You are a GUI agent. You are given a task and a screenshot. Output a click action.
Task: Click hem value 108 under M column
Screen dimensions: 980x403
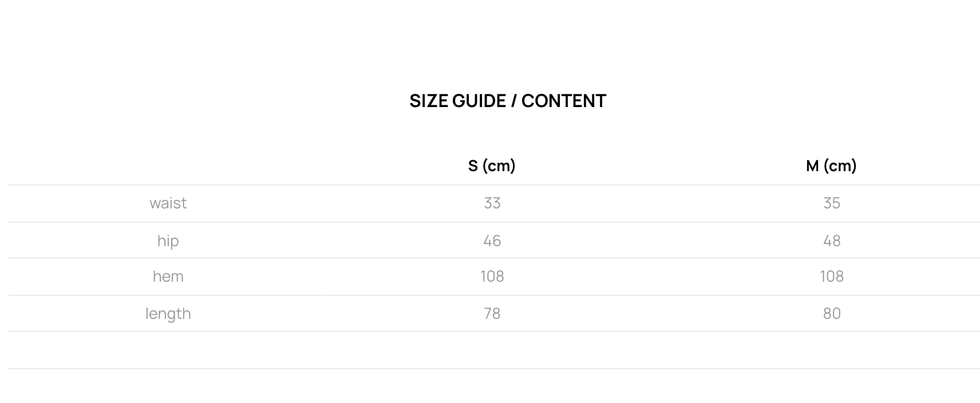coord(831,276)
